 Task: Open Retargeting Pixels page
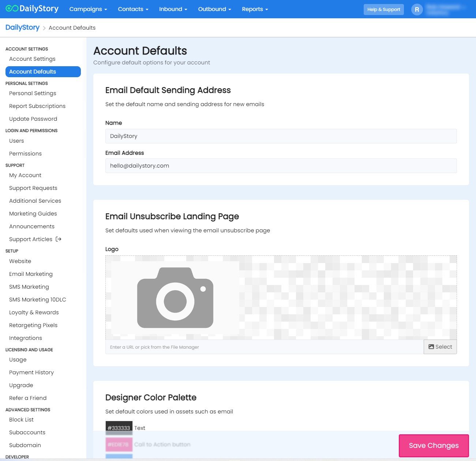[33, 325]
